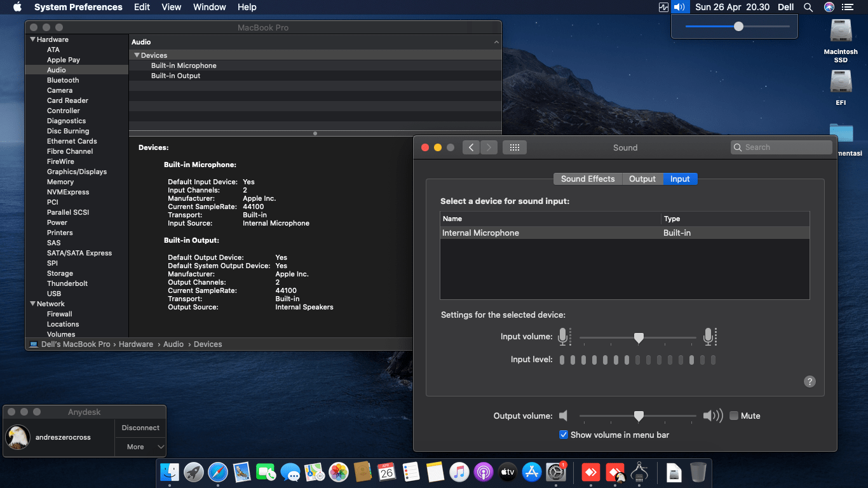Open the View menu

click(172, 7)
